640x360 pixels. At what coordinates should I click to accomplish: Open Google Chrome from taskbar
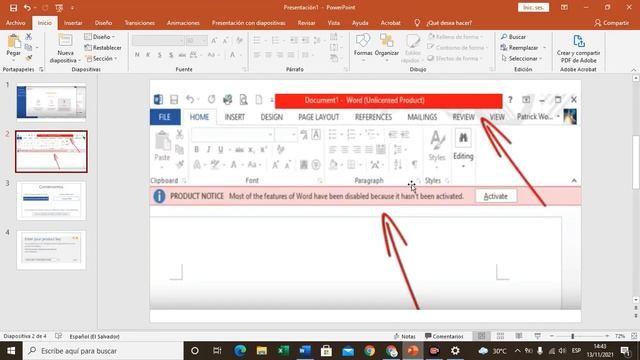coord(370,351)
